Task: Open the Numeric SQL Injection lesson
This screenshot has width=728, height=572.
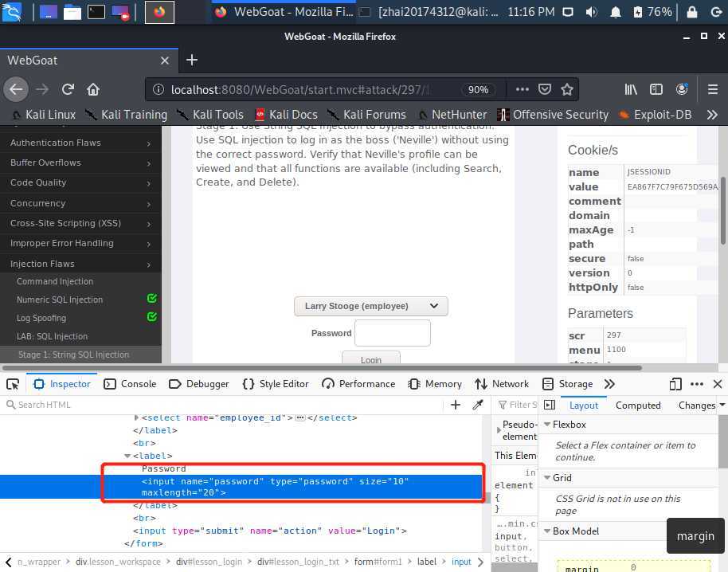Action: click(60, 300)
